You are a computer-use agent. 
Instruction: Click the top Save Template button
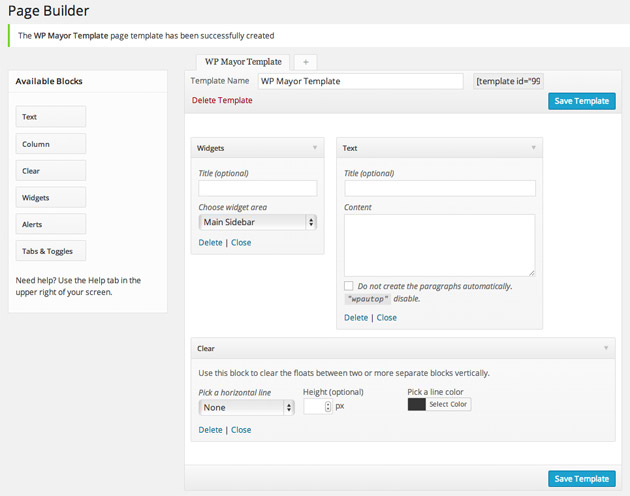pyautogui.click(x=581, y=101)
